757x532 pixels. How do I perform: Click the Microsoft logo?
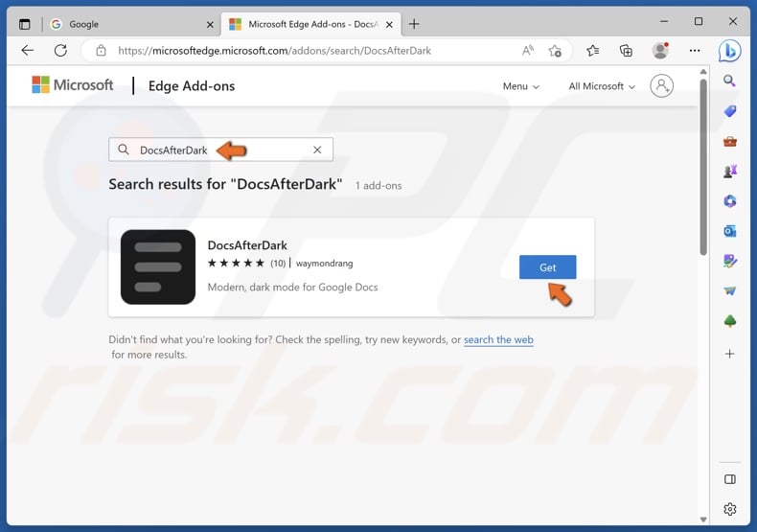coord(73,85)
